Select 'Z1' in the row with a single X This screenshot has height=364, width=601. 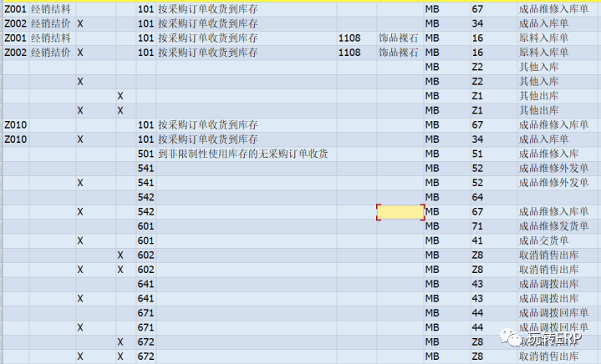pyautogui.click(x=477, y=96)
